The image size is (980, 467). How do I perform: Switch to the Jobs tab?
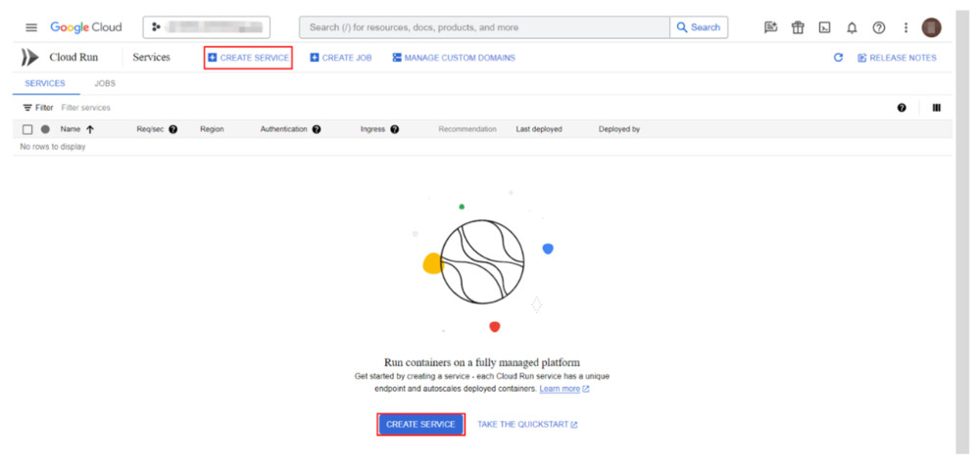click(x=105, y=83)
